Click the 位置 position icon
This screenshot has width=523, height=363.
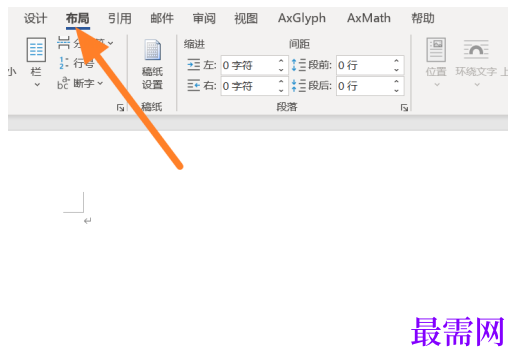[x=436, y=50]
